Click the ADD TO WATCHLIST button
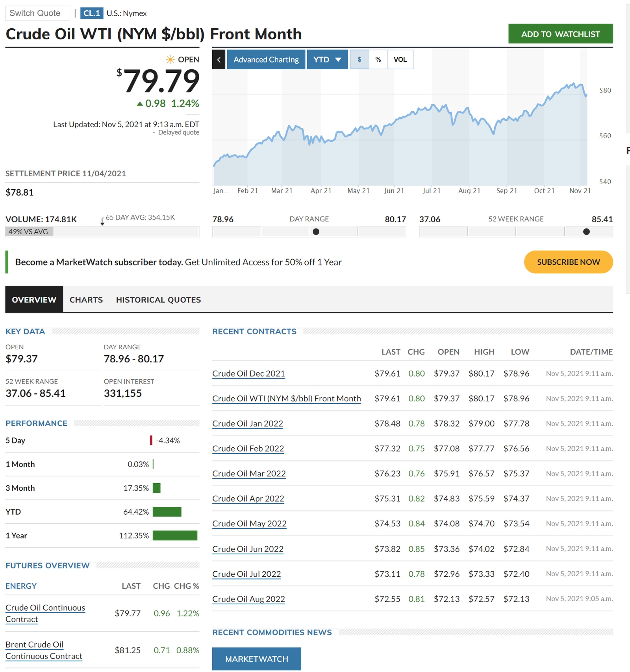The image size is (630, 672). [561, 34]
